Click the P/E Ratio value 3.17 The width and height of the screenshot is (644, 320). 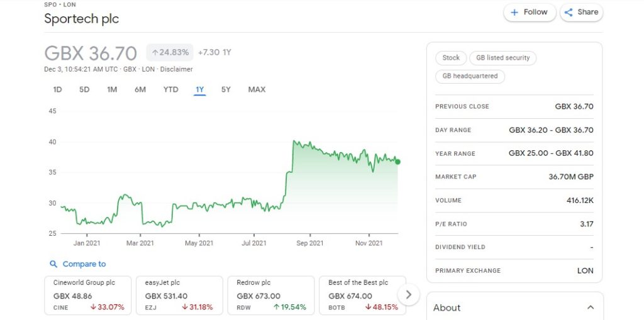[587, 224]
